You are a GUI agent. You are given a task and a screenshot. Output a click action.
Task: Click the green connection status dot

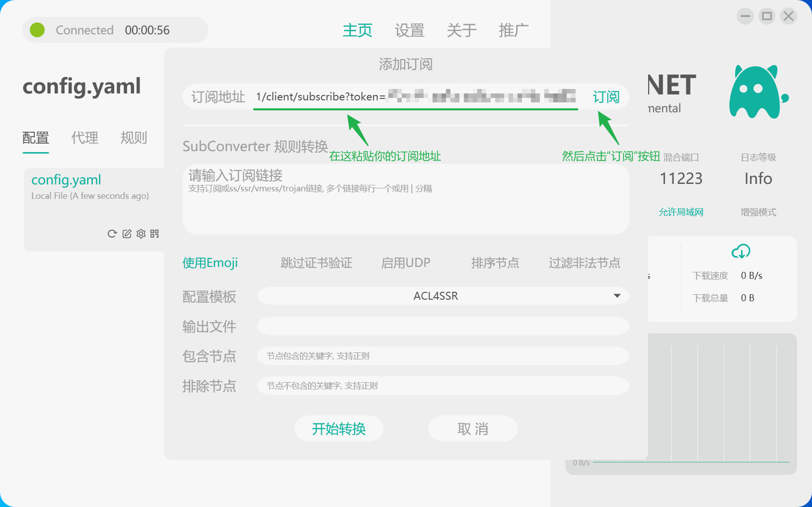coord(37,30)
